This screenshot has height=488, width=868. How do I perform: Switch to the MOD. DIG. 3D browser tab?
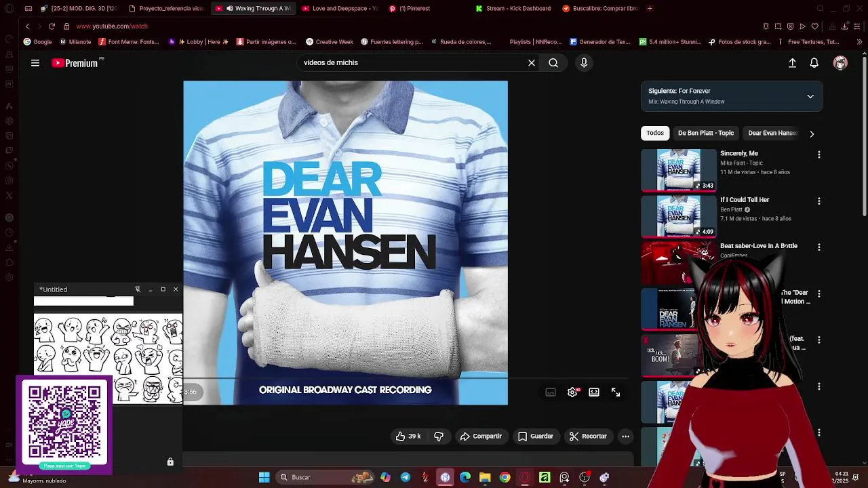pos(79,9)
